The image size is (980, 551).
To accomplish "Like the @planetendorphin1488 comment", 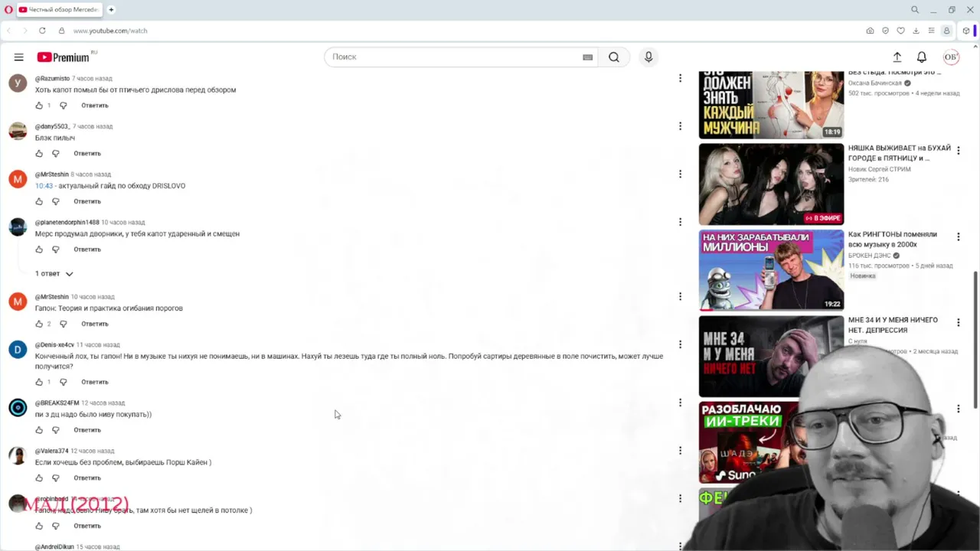I will pos(39,249).
